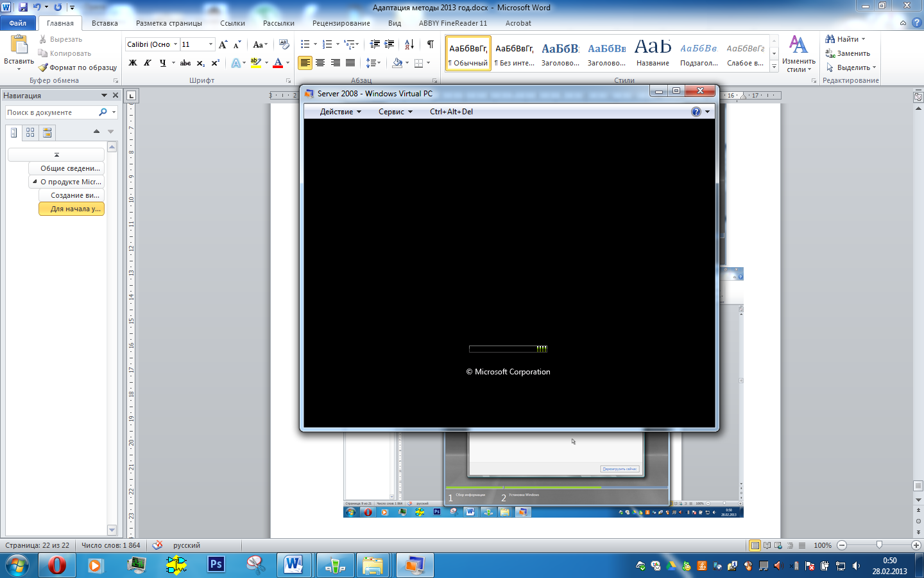Screen dimensions: 924x578
Task: Start a bulleted list
Action: click(305, 44)
